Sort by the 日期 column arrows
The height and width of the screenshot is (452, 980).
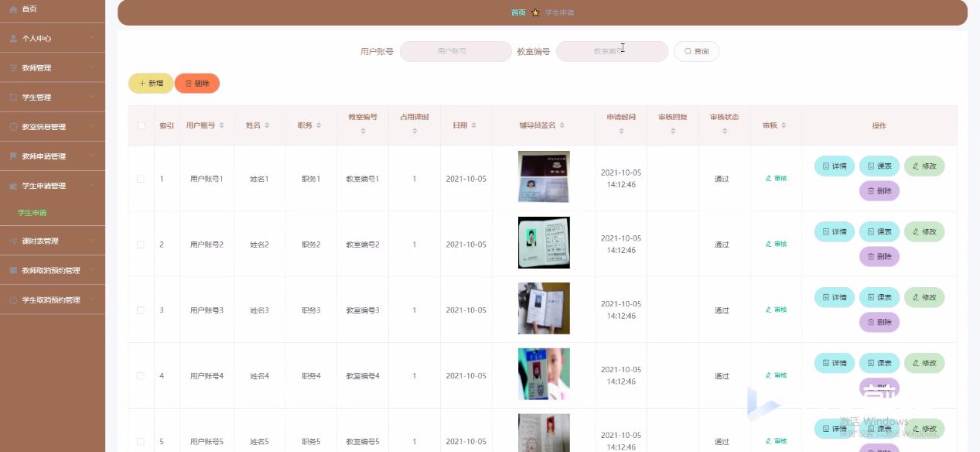(x=474, y=125)
